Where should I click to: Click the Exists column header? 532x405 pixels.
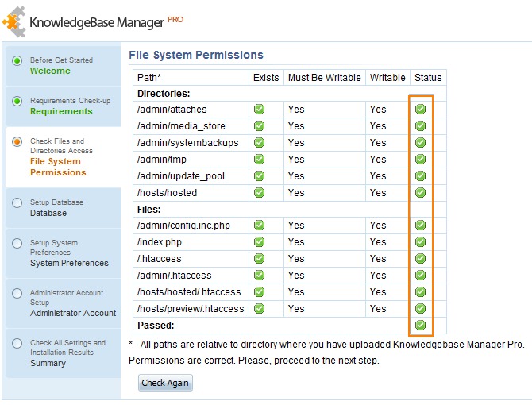[x=266, y=78]
